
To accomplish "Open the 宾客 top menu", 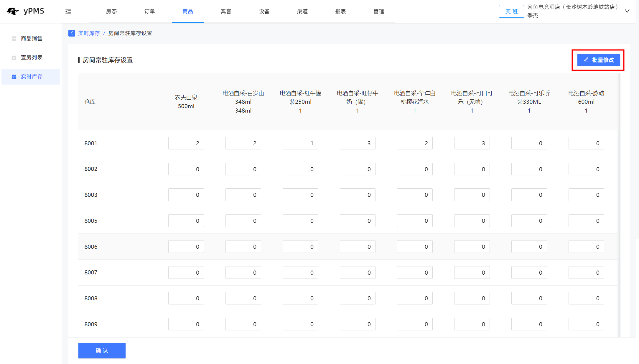I will point(226,11).
